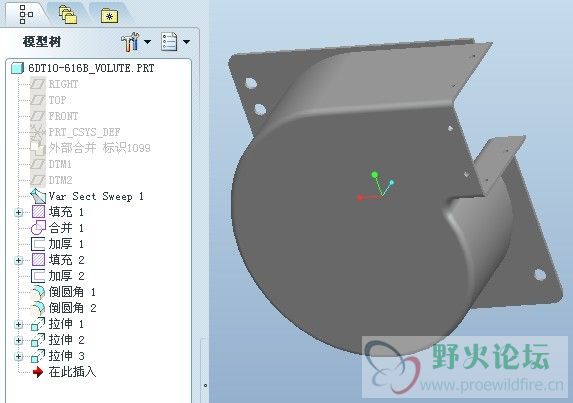
Task: Select the 倒圆角 2 round feature
Action: [x=64, y=308]
